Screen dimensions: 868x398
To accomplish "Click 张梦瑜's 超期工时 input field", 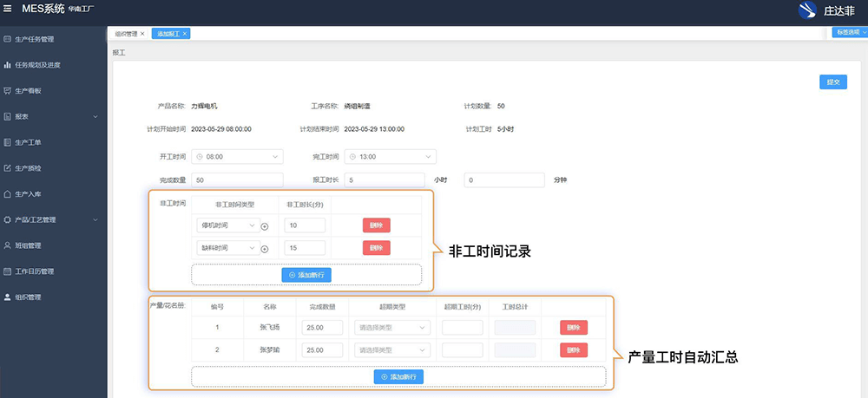I will tap(463, 350).
